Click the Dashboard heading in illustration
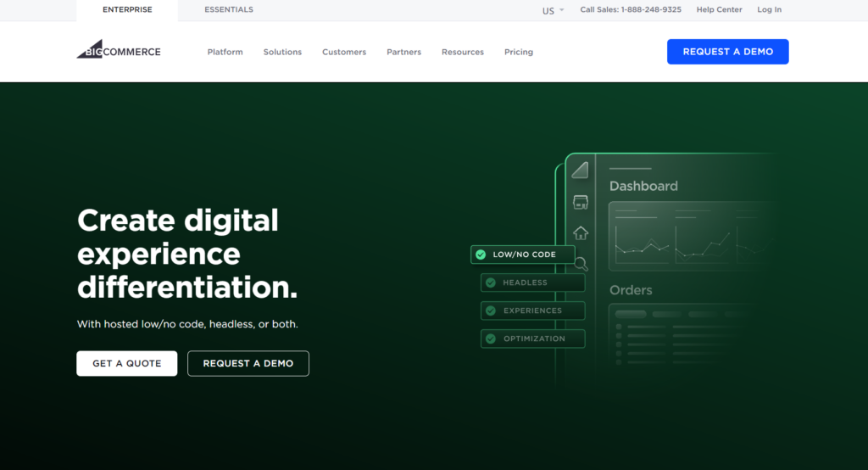Image resolution: width=868 pixels, height=470 pixels. coord(643,186)
